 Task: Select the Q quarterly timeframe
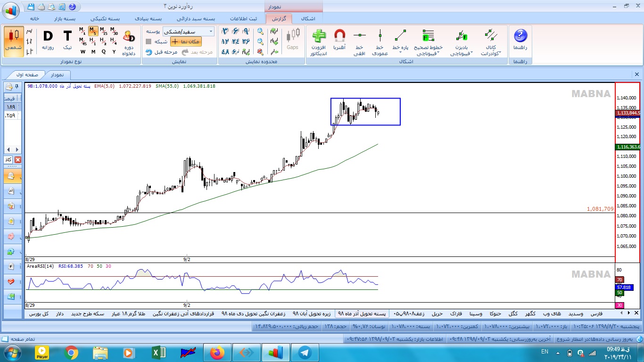click(103, 52)
